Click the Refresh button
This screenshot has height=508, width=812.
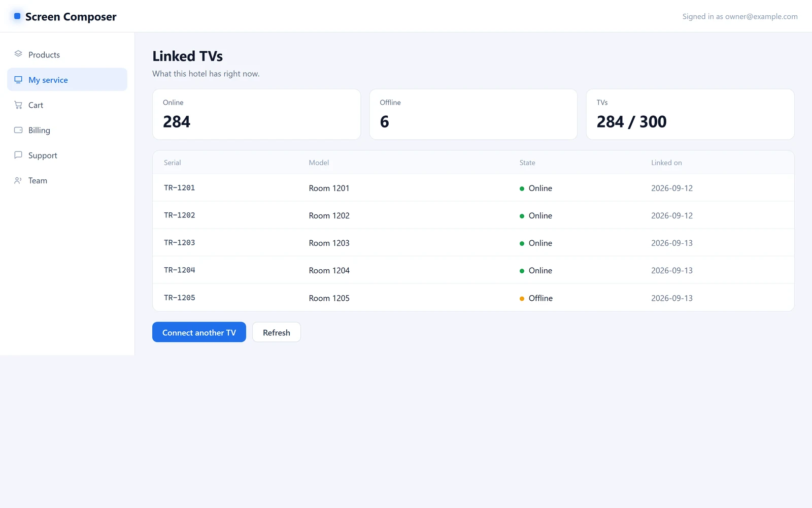(277, 332)
